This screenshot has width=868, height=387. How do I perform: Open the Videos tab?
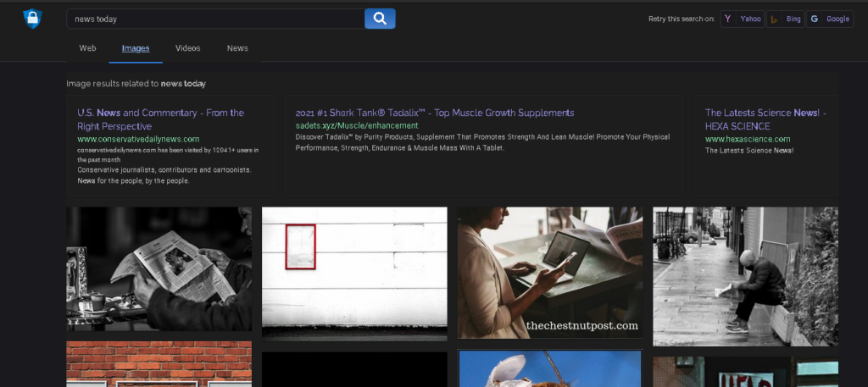click(x=187, y=48)
